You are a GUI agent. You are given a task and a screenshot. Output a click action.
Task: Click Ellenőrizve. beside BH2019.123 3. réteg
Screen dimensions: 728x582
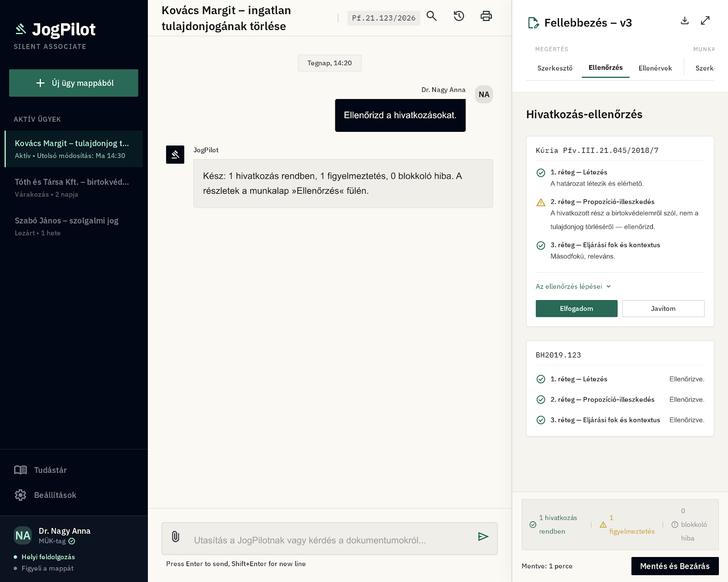[687, 420]
